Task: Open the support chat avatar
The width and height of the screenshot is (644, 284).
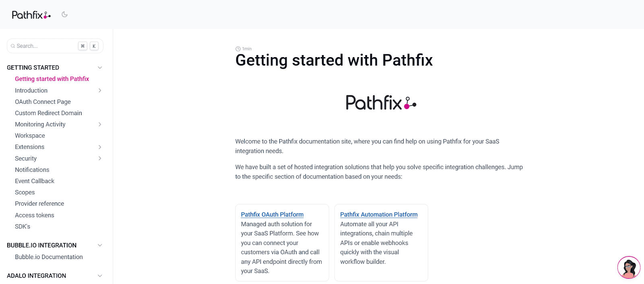Action: click(x=629, y=268)
